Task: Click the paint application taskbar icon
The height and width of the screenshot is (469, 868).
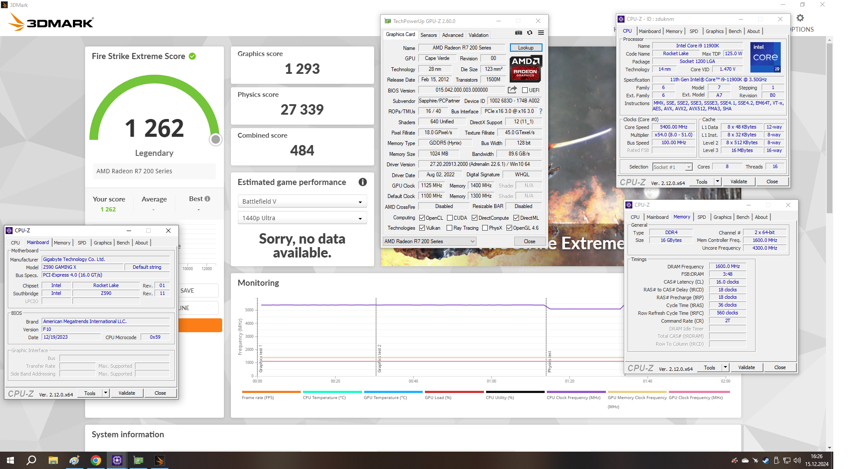Action: coord(74,460)
